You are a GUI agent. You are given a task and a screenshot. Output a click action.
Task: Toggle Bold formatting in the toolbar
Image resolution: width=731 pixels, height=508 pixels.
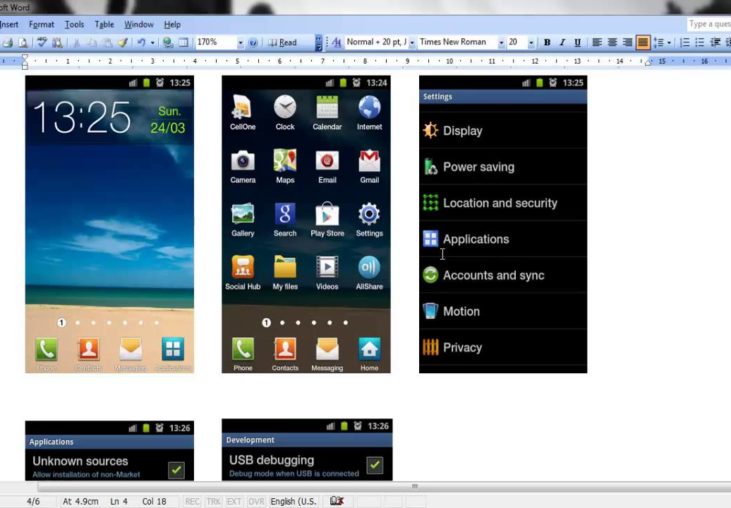click(547, 43)
